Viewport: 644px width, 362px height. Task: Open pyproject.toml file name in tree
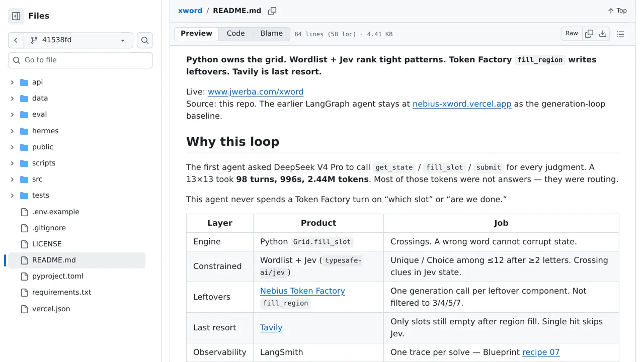point(58,276)
